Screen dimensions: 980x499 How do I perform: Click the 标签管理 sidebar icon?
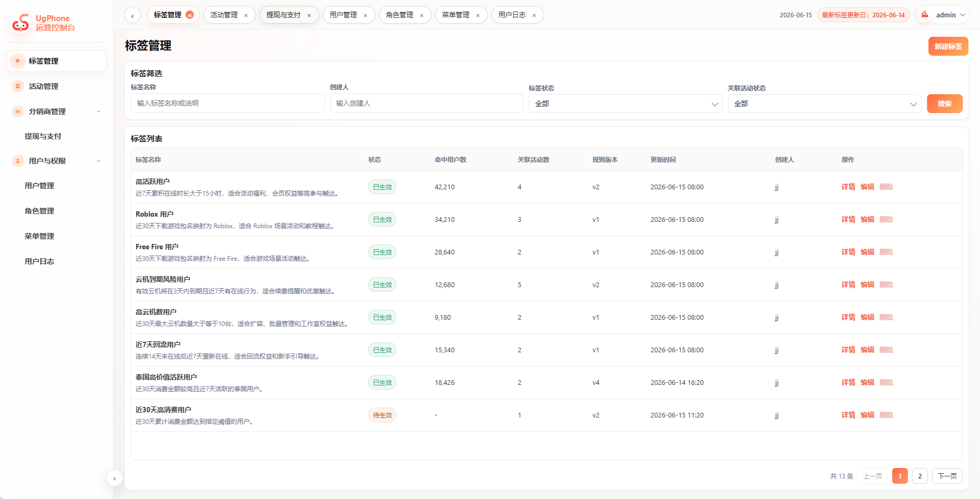pos(18,61)
